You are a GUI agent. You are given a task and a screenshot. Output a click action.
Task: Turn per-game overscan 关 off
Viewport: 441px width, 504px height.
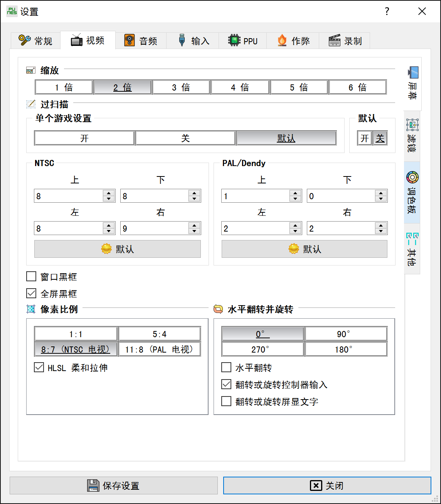[x=185, y=138]
